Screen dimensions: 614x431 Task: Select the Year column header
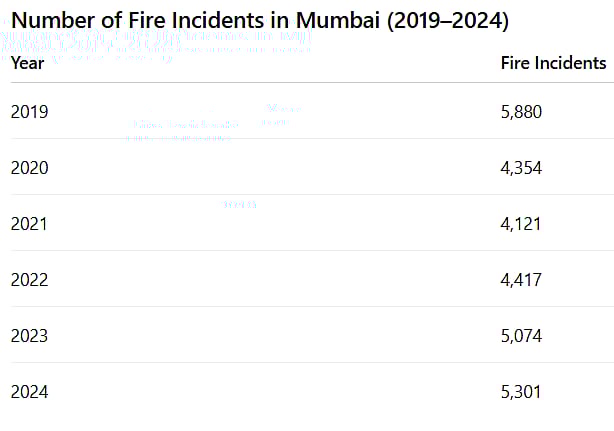point(27,63)
